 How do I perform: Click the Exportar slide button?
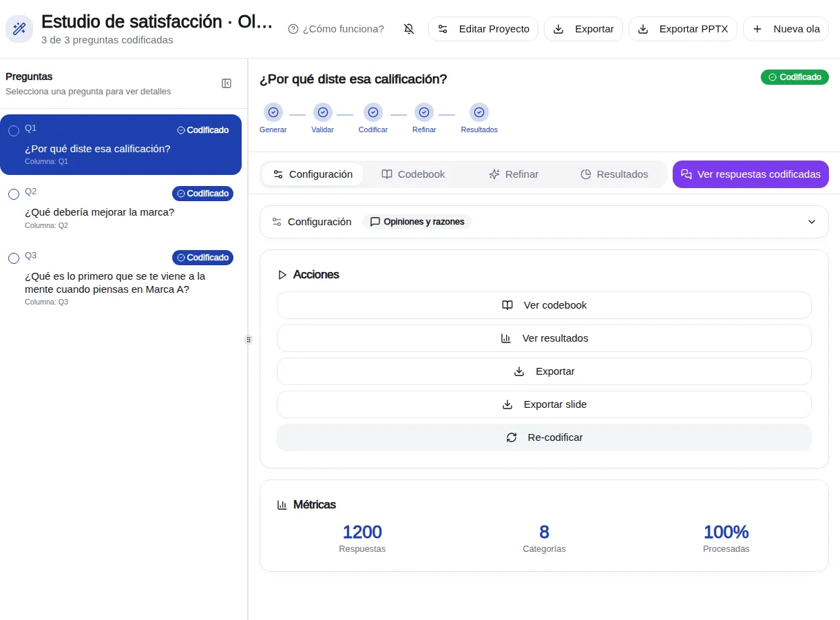click(544, 404)
